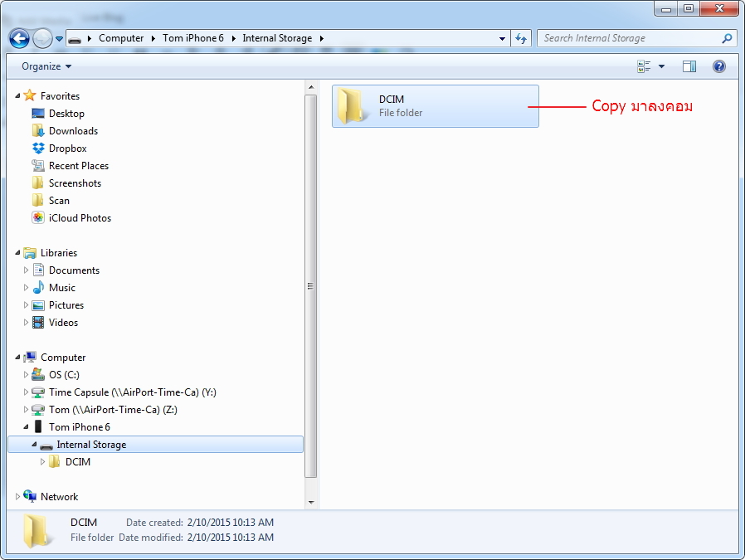Viewport: 745px width, 560px height.
Task: Toggle the preview pane
Action: pyautogui.click(x=689, y=66)
